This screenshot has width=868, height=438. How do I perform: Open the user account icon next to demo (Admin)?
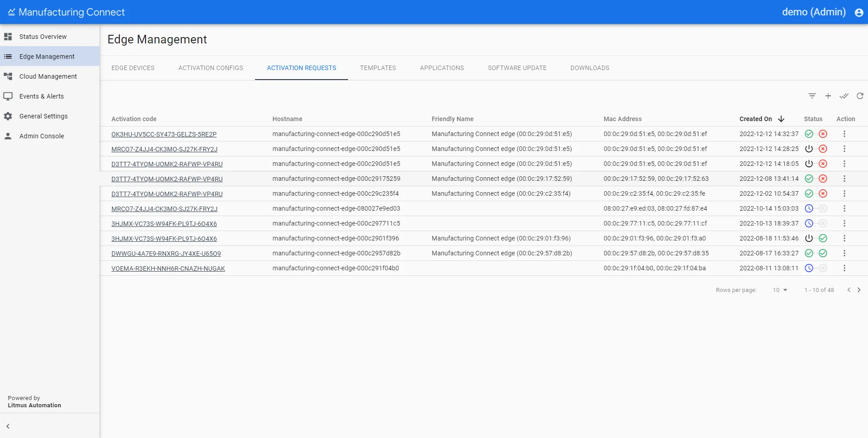pyautogui.click(x=859, y=13)
